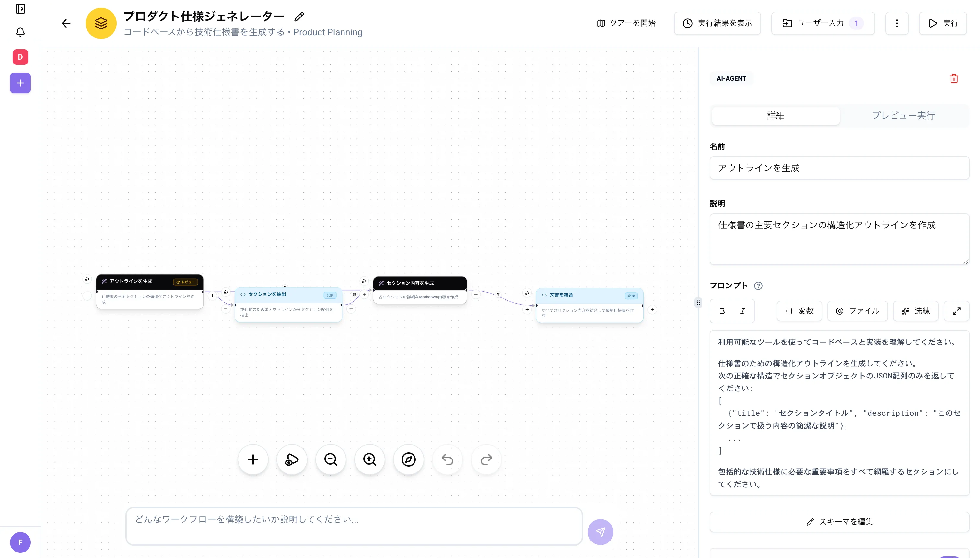
Task: Go back with the left arrow
Action: [x=66, y=23]
